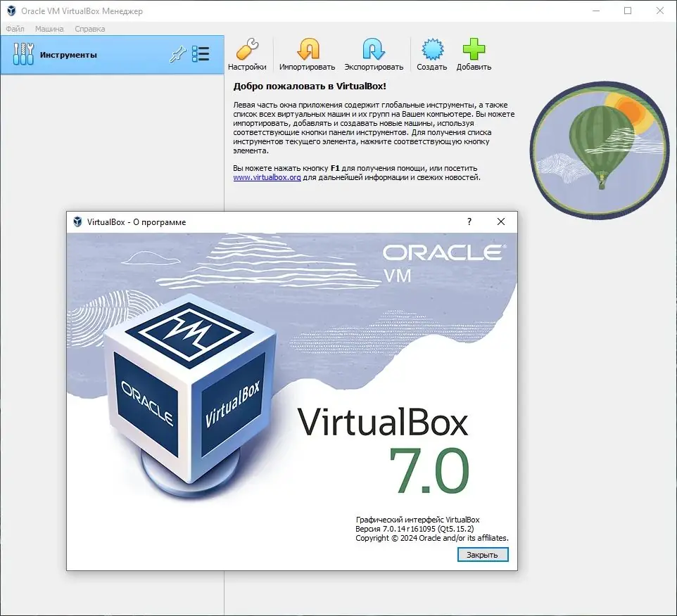Click the VirtualBox cube icon in About title bar
This screenshot has height=616, width=677.
77,222
